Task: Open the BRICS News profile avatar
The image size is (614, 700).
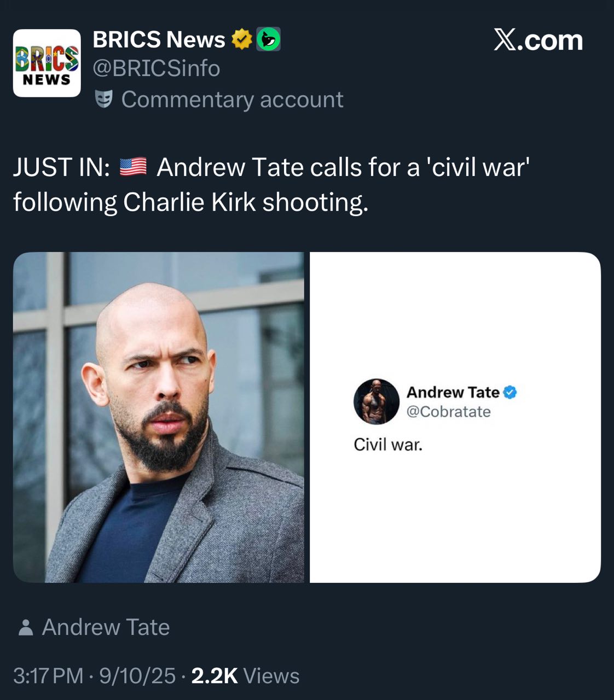Action: coord(47,63)
